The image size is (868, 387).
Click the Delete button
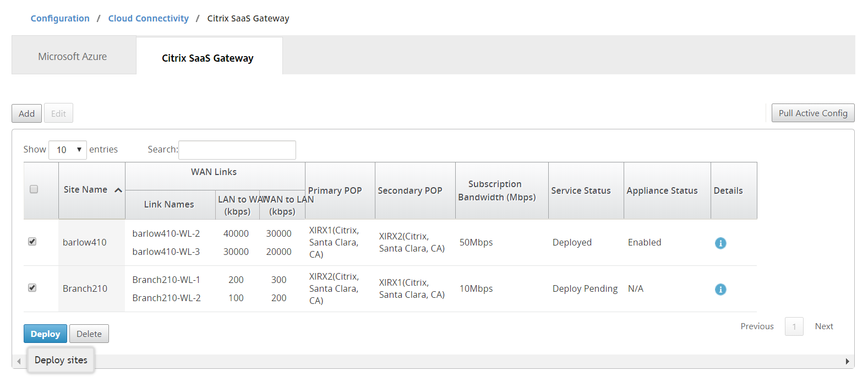pos(89,334)
